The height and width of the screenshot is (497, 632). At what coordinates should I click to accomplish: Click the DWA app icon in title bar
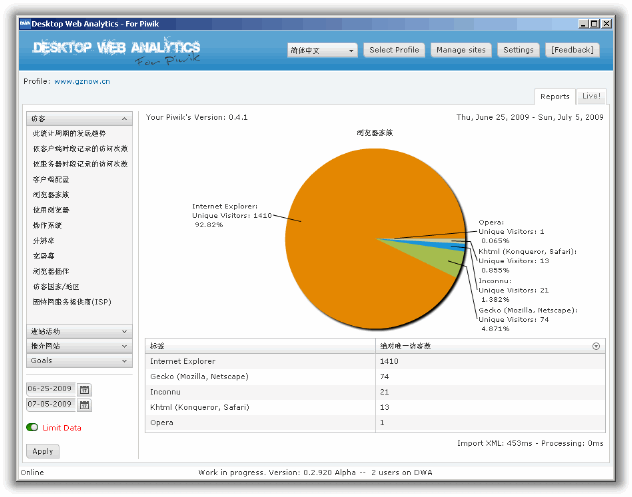click(25, 24)
